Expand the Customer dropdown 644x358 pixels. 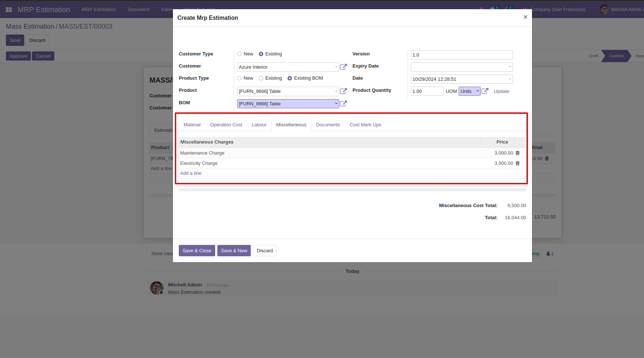click(336, 67)
